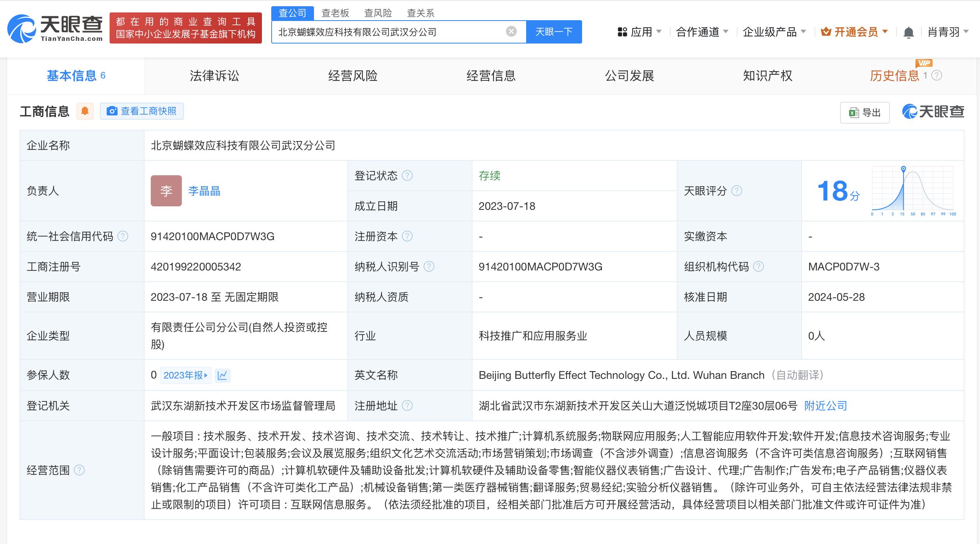Toggle the orange alert bell beside 工商信息

click(85, 112)
